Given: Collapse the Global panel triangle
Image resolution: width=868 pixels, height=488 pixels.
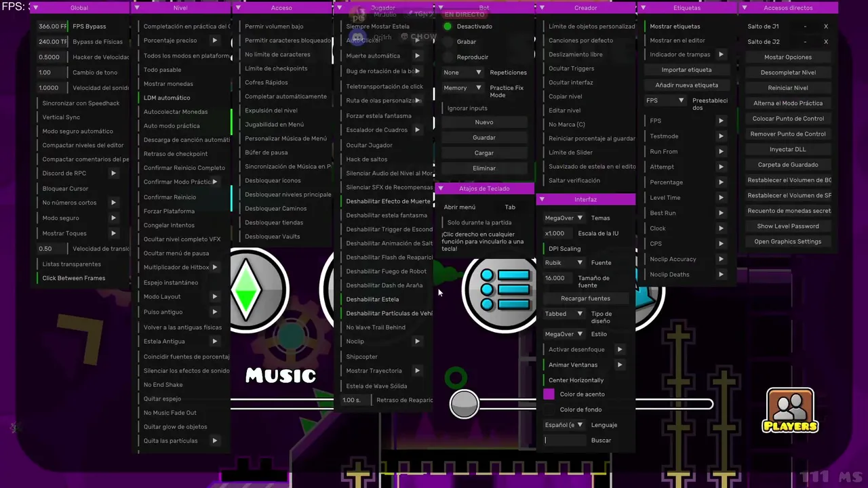Looking at the screenshot, I should click(x=35, y=8).
